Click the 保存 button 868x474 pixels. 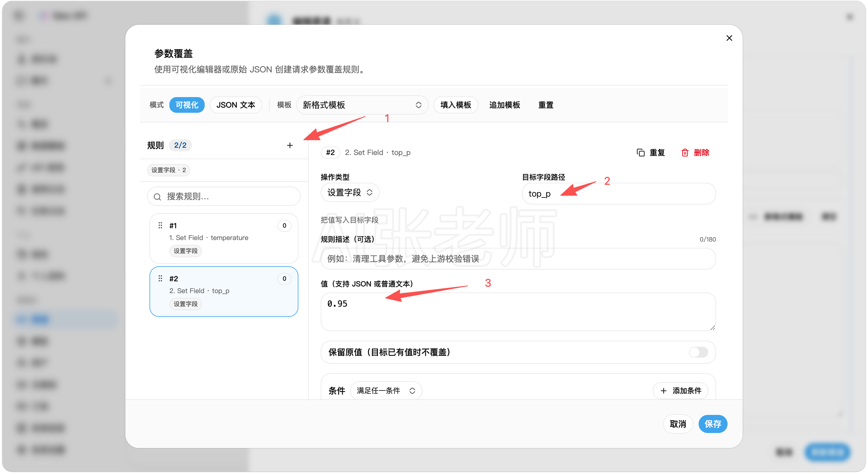(713, 424)
